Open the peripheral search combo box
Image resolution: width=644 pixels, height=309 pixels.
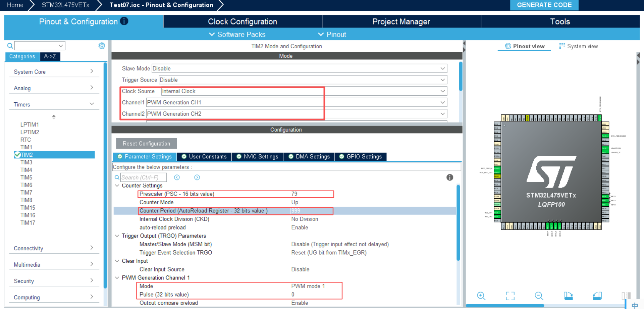point(40,46)
